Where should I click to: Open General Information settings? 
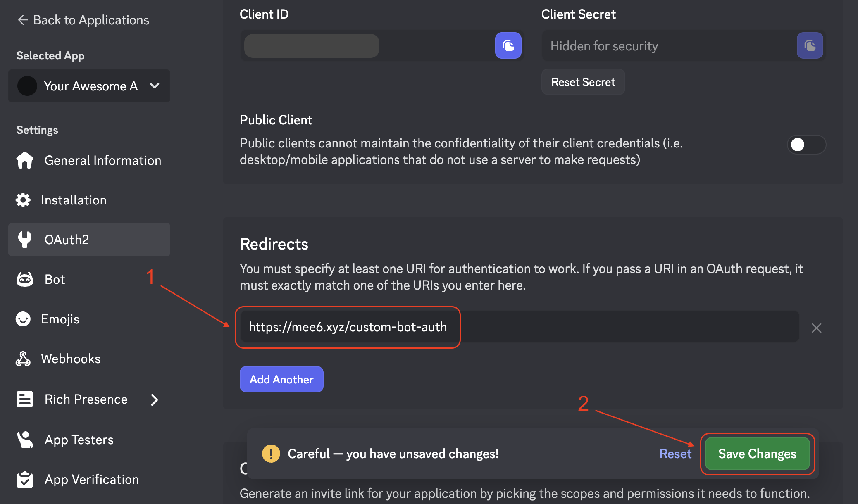pos(102,160)
